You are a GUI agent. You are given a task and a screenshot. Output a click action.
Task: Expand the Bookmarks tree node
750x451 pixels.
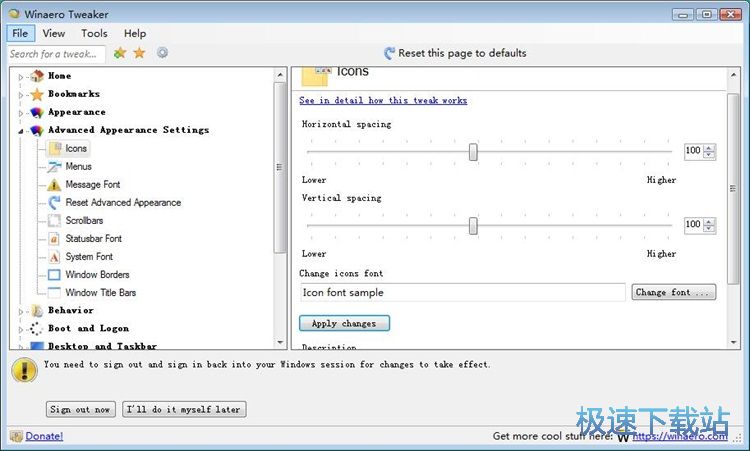tap(21, 95)
